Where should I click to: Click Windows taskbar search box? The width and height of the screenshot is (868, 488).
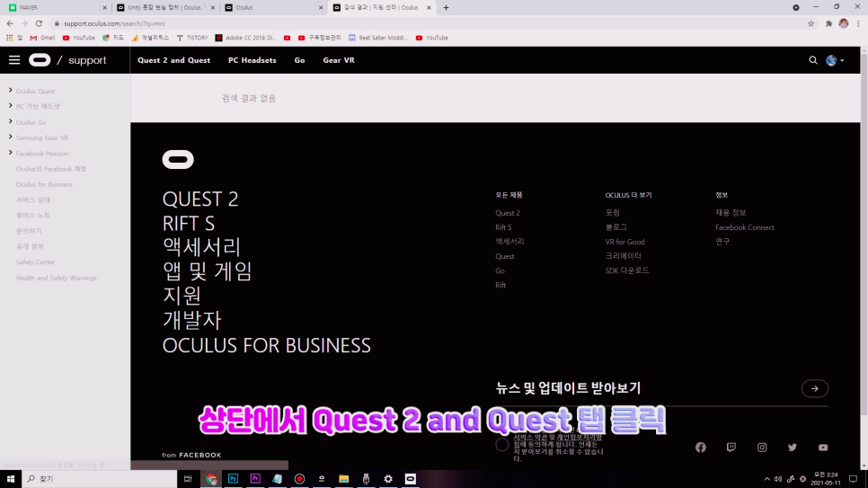100,479
